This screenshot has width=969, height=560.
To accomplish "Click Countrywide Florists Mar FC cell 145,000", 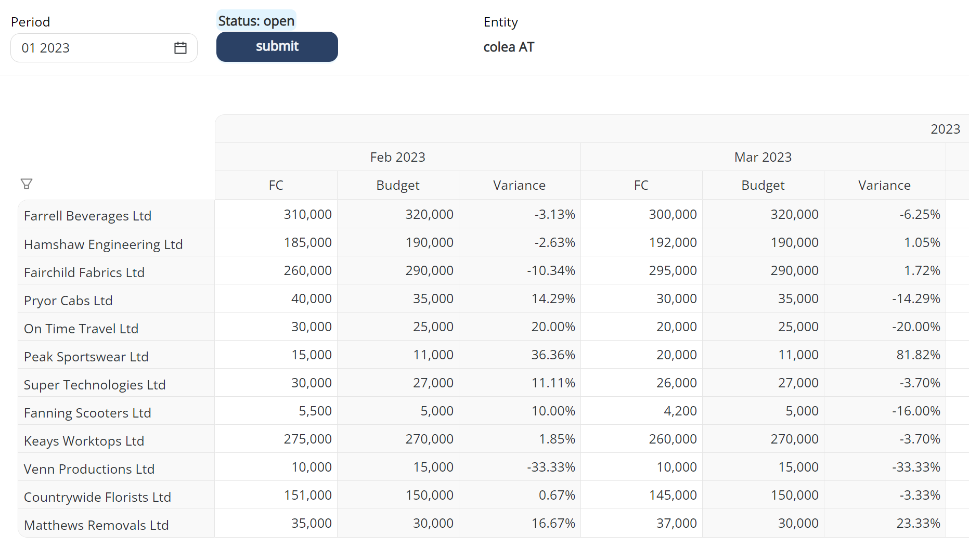I will 641,495.
